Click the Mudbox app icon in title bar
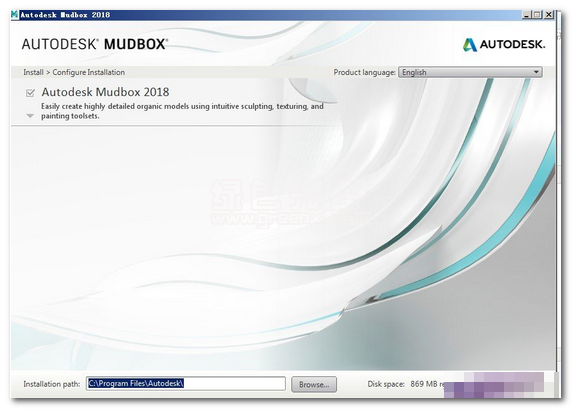This screenshot has height=409, width=572. coord(15,15)
